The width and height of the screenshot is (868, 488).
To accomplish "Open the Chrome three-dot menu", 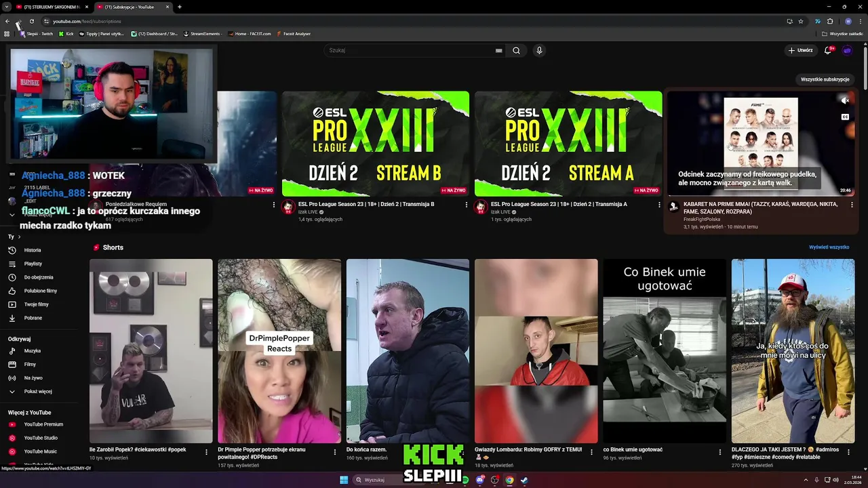I will point(860,21).
